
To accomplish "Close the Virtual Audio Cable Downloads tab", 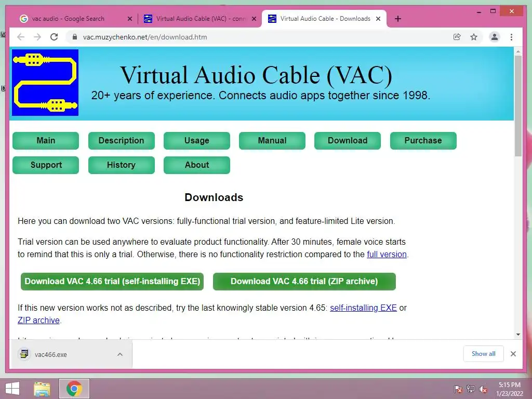I will pyautogui.click(x=378, y=19).
